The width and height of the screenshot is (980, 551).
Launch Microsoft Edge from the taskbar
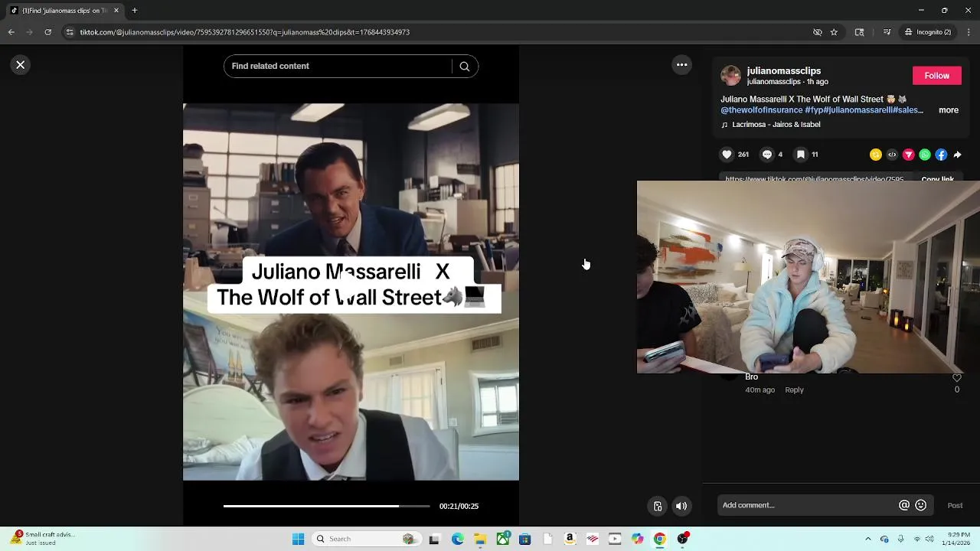457,540
